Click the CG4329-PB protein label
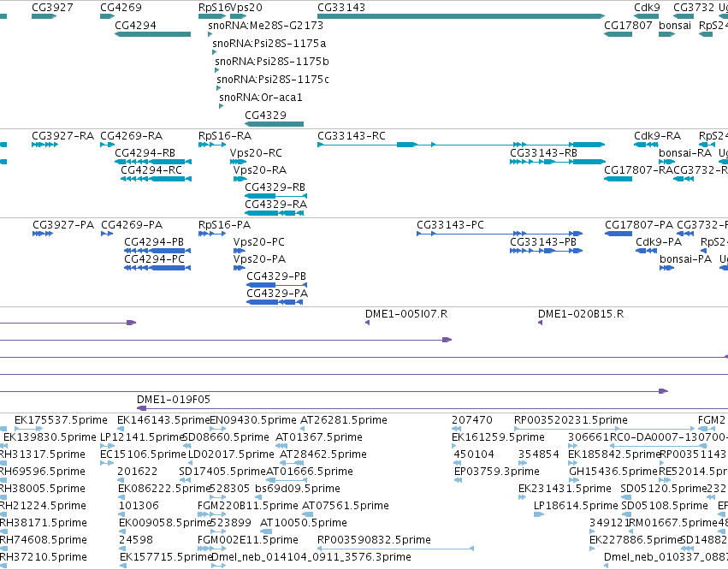Image resolution: width=728 pixels, height=570 pixels. [x=276, y=276]
